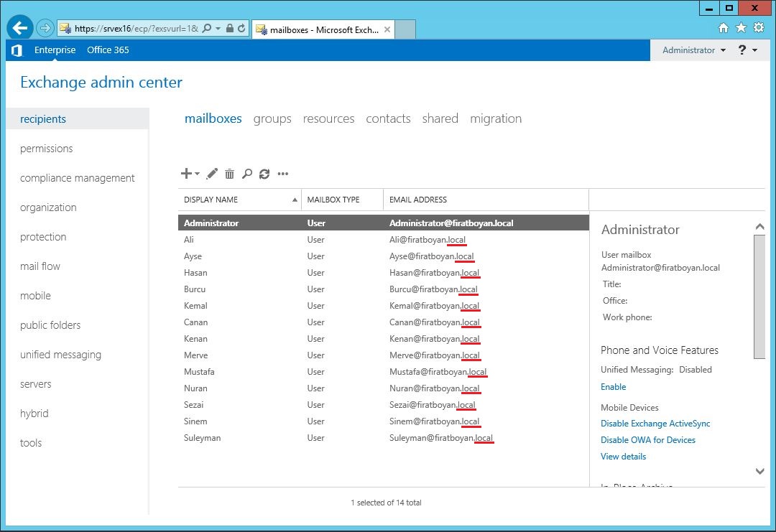Open hybrid section
The height and width of the screenshot is (532, 776).
pos(34,414)
